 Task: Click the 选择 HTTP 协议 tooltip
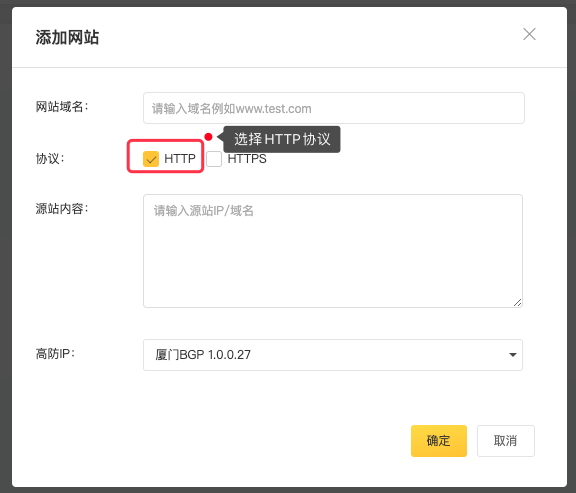(x=282, y=139)
